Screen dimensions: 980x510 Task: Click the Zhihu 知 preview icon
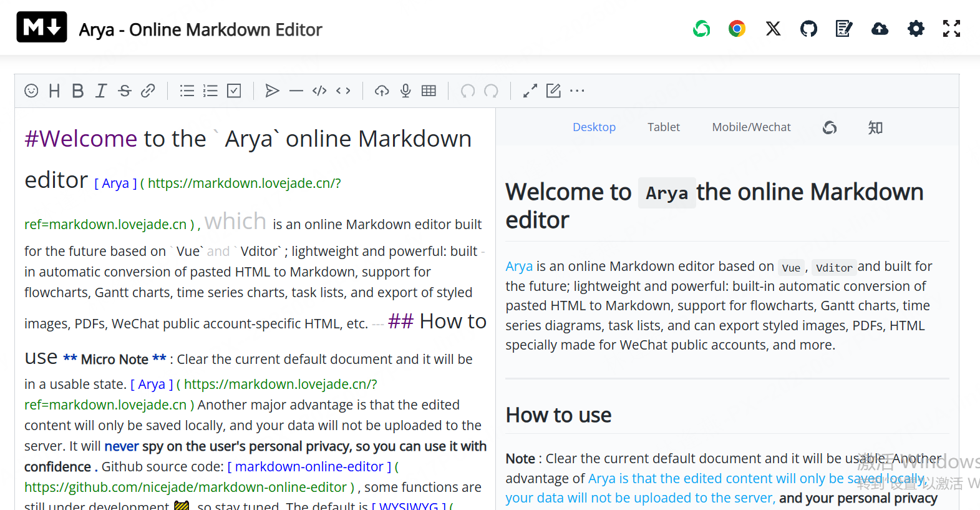click(875, 128)
